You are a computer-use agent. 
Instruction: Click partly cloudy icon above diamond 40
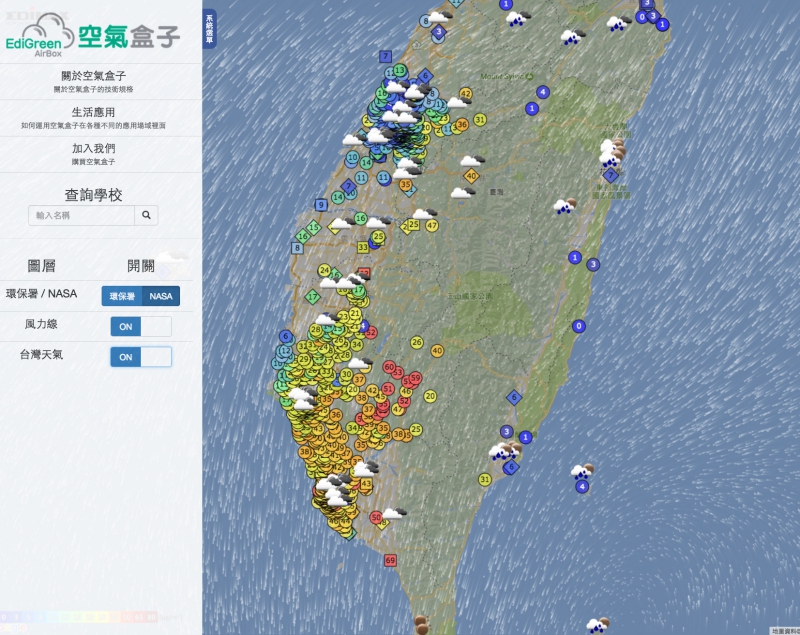(x=472, y=161)
